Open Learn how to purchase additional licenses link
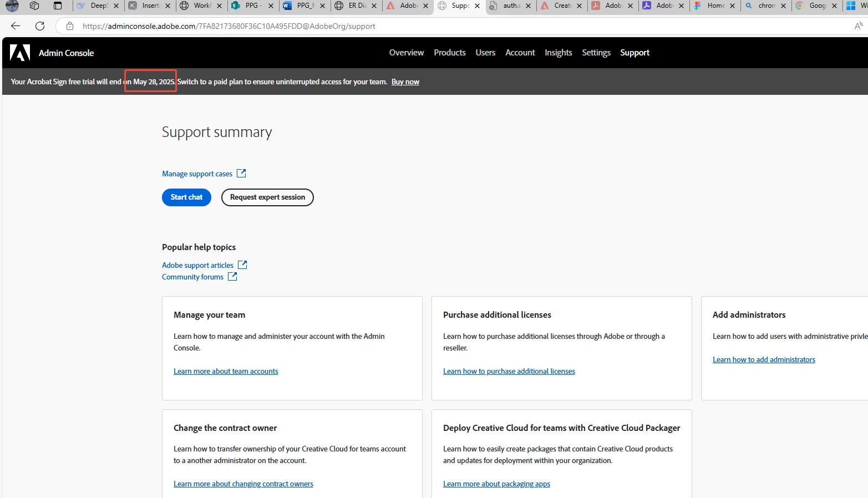Screen dimensions: 868x498 coord(509,371)
